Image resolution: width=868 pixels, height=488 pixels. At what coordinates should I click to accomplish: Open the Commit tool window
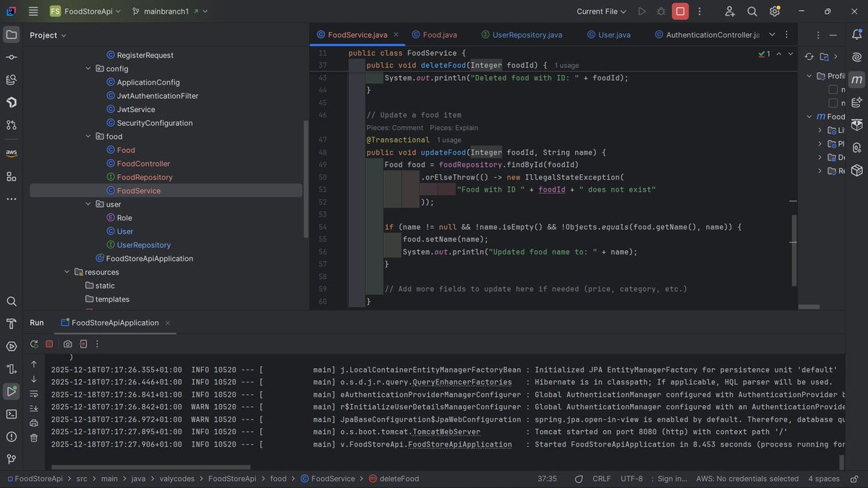(11, 57)
